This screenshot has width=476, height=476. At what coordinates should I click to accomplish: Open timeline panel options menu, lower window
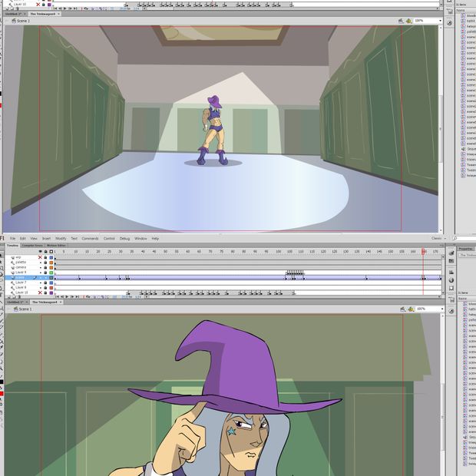pyautogui.click(x=441, y=245)
